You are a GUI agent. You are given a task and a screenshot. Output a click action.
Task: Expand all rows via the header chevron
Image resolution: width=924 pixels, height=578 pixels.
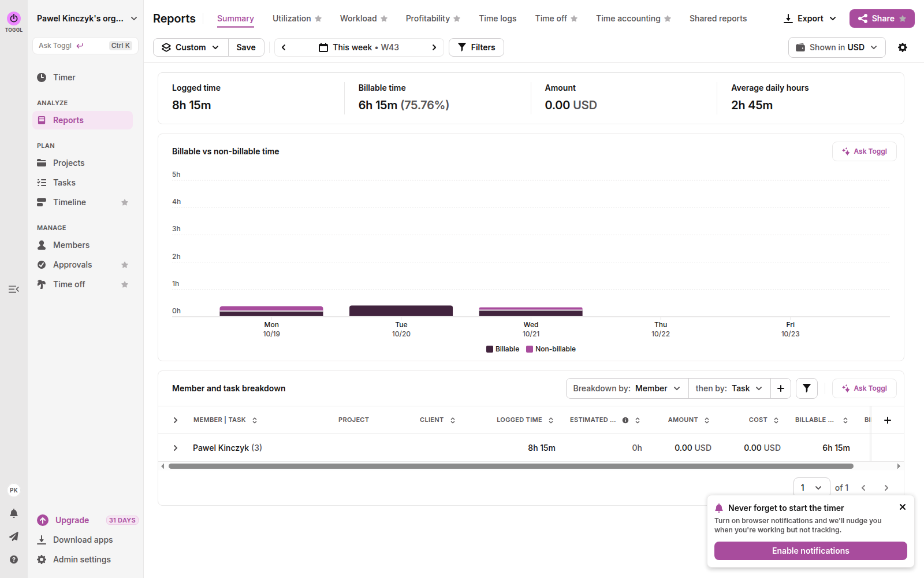coord(176,420)
